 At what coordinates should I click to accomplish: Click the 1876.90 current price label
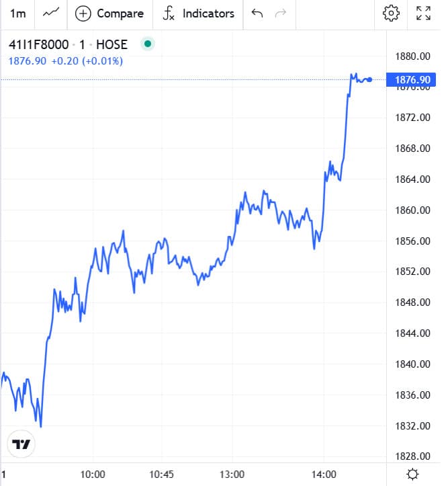(x=411, y=80)
